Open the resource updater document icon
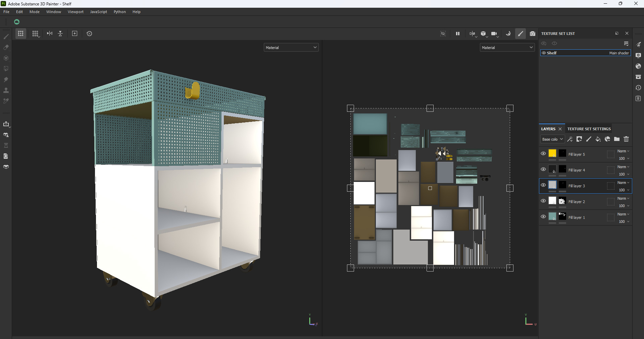 (6, 156)
